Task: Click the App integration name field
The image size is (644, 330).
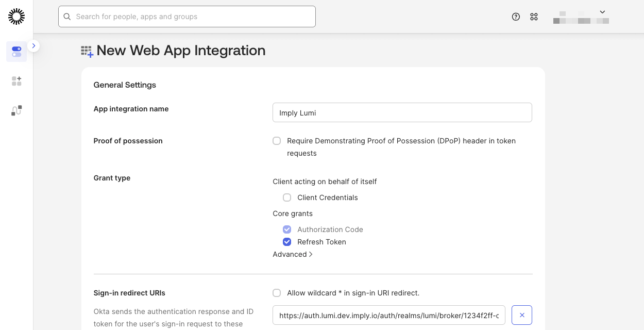Action: [402, 112]
